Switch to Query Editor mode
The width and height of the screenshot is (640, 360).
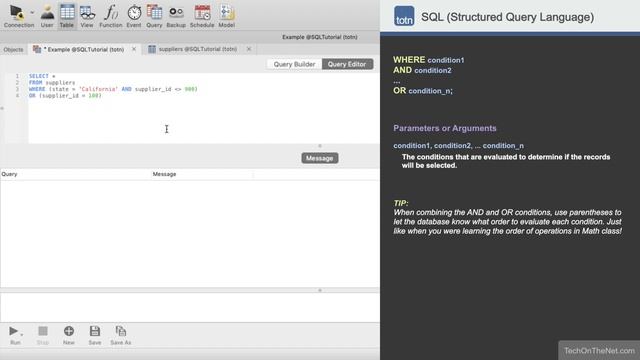pos(347,64)
